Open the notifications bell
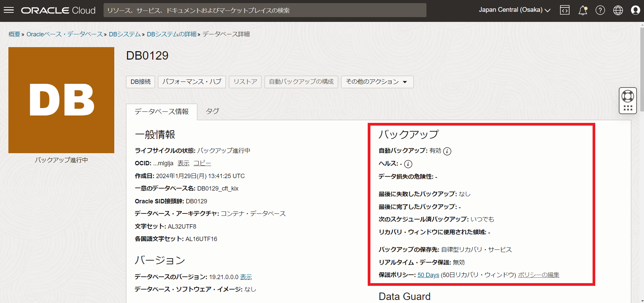Screen dimensions: 644x303 tap(582, 10)
